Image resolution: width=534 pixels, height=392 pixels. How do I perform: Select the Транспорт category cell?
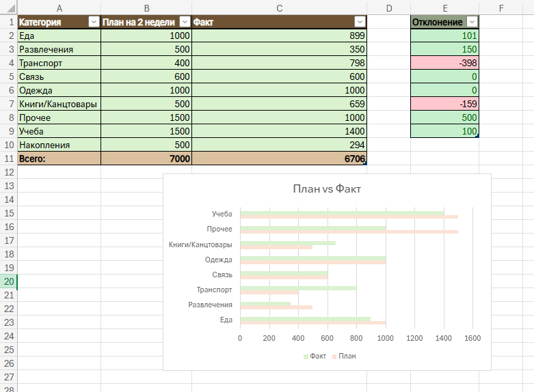click(x=59, y=63)
